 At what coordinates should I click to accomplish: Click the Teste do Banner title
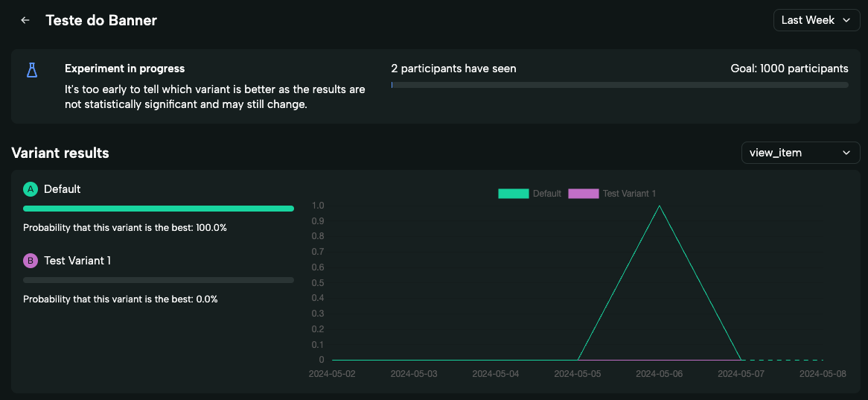(101, 21)
